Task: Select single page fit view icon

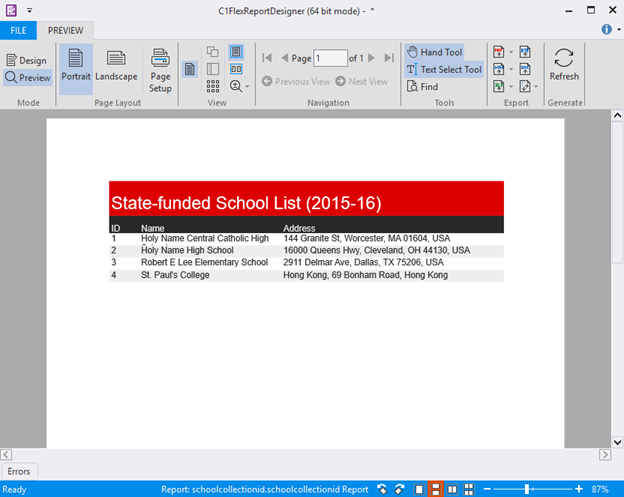Action: [x=236, y=52]
